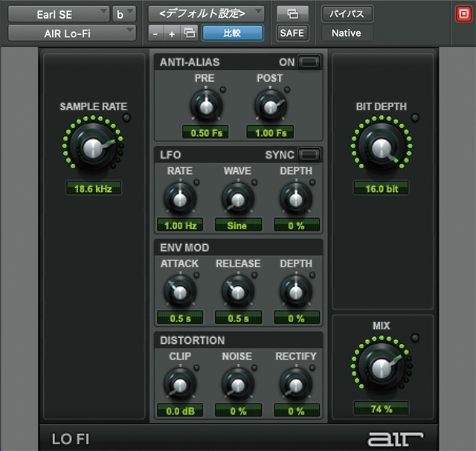Click automation LED beside Rectify knob
Screen dimensions: 476x451
click(312, 368)
